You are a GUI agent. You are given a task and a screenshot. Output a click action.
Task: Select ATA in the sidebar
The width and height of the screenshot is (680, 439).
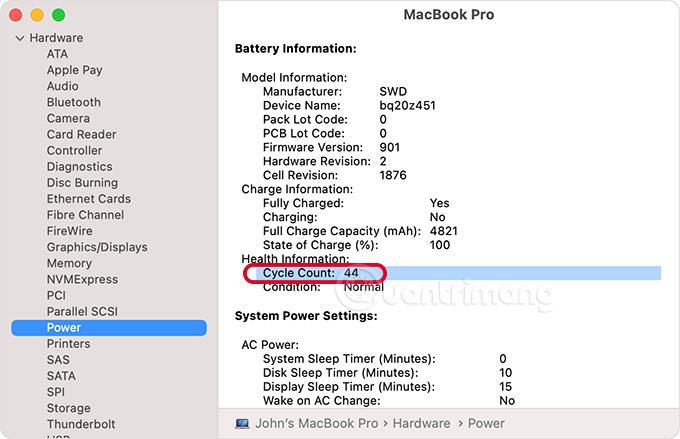click(x=58, y=54)
